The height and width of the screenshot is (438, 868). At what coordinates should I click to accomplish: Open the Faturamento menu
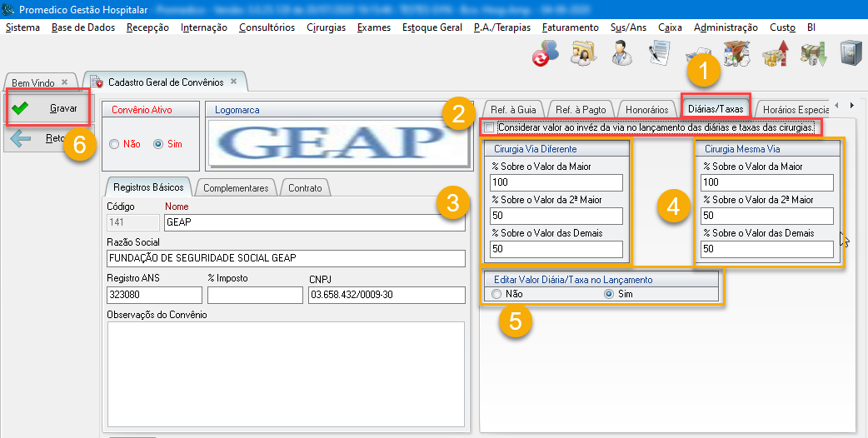pos(570,27)
